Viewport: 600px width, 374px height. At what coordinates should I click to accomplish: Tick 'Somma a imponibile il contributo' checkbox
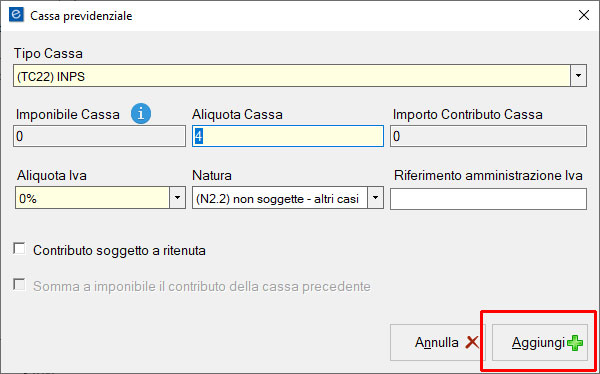[x=19, y=285]
